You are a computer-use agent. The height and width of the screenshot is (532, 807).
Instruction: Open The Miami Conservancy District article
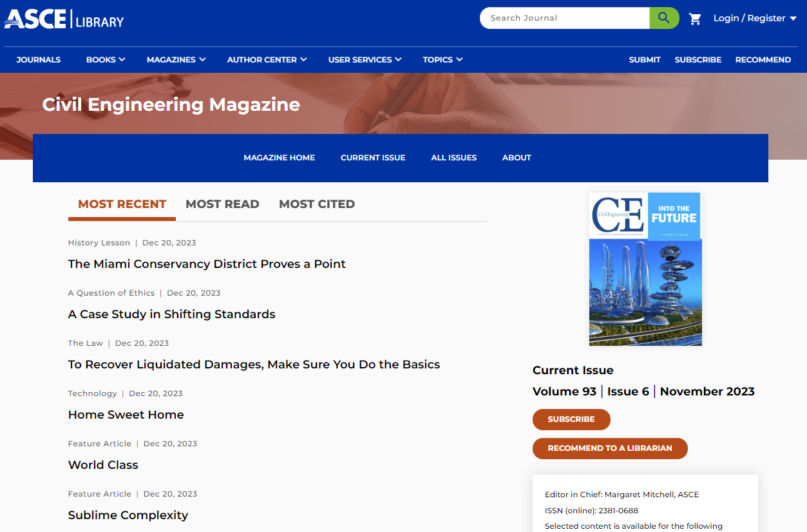click(207, 263)
